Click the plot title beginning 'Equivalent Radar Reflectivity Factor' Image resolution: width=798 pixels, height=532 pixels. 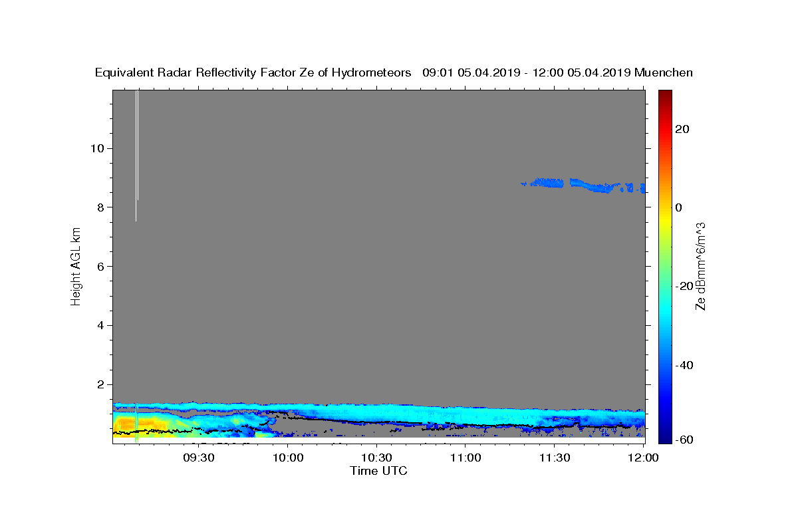[394, 72]
